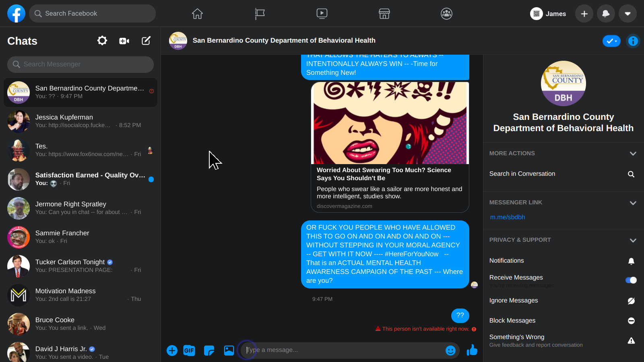This screenshot has width=644, height=362.
Task: Click the large DBH profile picture
Action: 563,83
